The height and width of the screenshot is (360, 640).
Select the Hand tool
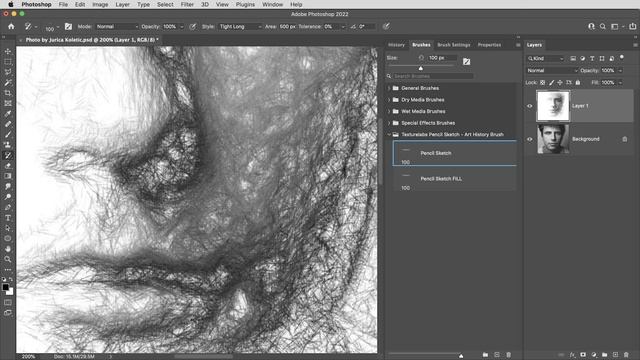click(8, 249)
